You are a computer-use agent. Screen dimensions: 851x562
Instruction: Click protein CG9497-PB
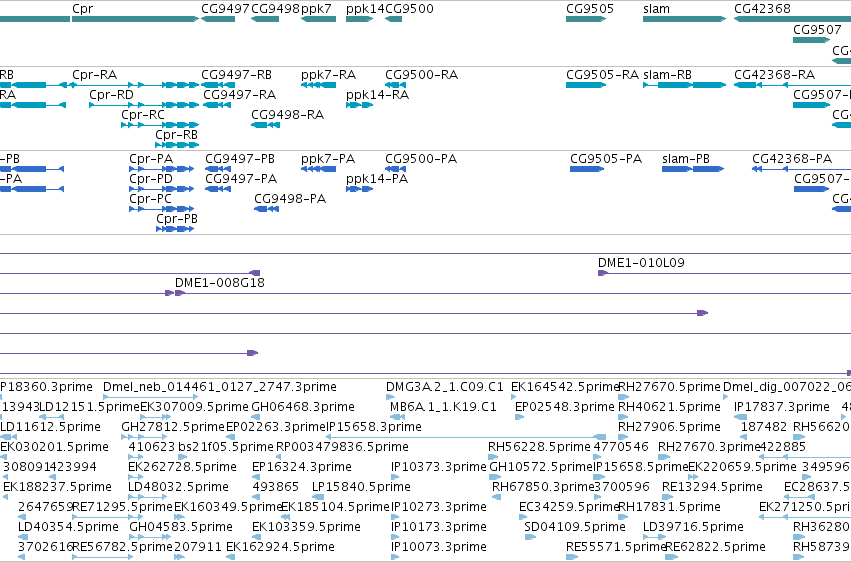tap(218, 169)
